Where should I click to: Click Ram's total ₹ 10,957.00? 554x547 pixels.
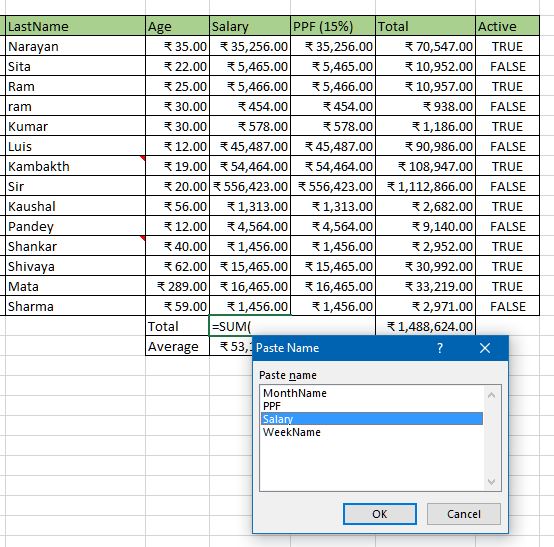click(425, 86)
